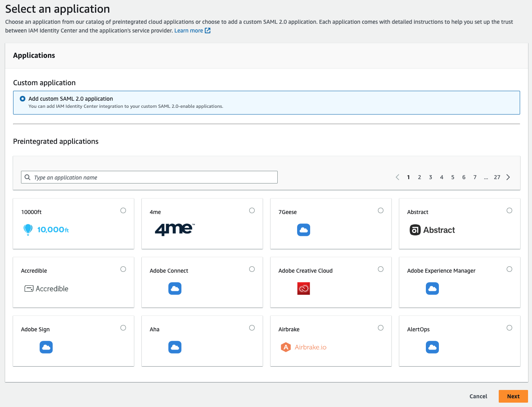The image size is (532, 407).
Task: Select the Adobe Experience Manager radio
Action: (x=509, y=269)
